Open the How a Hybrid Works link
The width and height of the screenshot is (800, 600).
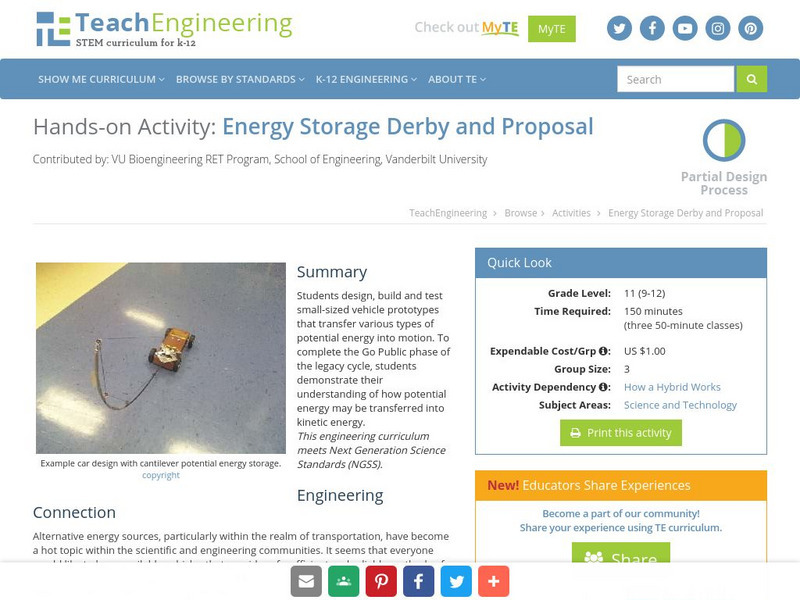[x=672, y=387]
